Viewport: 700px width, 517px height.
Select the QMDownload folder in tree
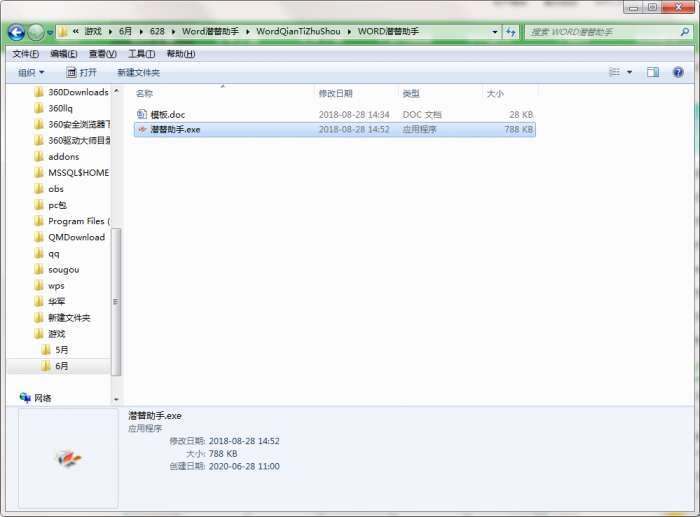pos(70,238)
